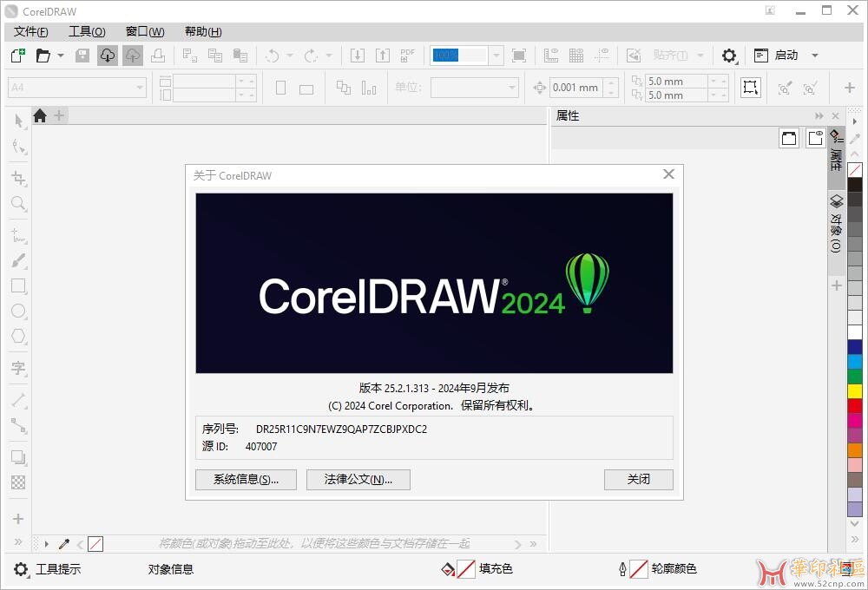
Task: Select the Transparency checkerboard tool
Action: pos(19,482)
